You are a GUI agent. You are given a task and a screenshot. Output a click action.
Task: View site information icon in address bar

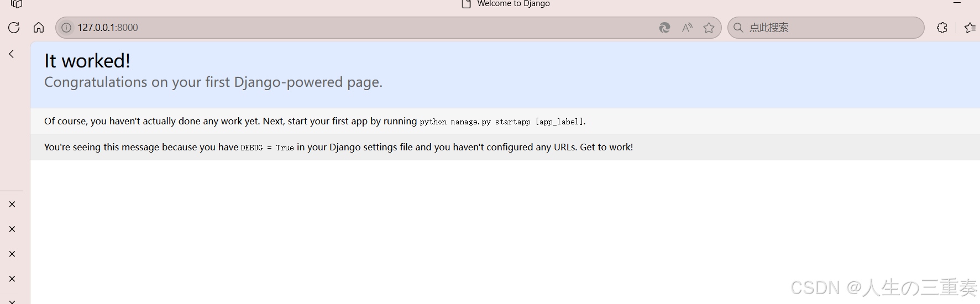(x=66, y=28)
